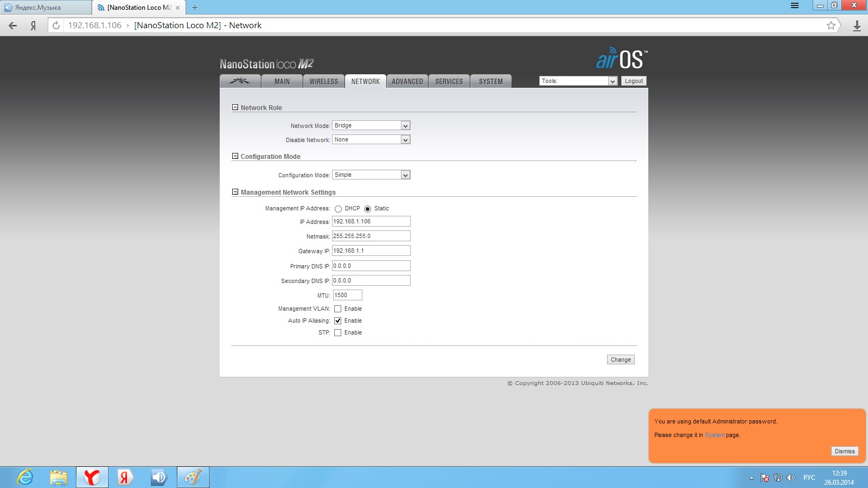Bookmark this page with the star
The height and width of the screenshot is (488, 868).
[x=831, y=25]
